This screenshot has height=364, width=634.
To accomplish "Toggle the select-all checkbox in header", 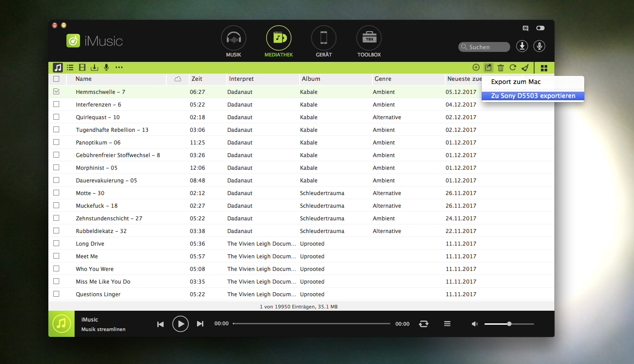I will point(56,79).
